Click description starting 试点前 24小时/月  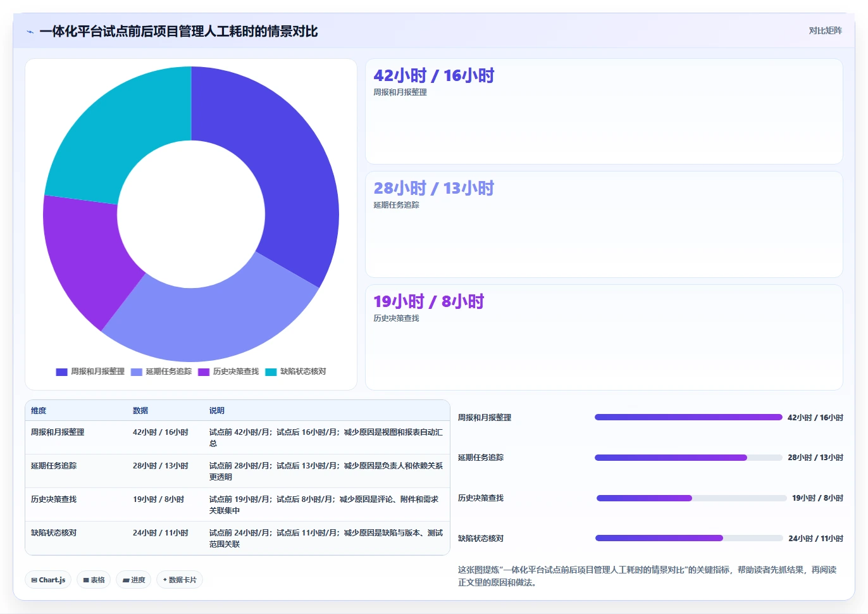(326, 539)
